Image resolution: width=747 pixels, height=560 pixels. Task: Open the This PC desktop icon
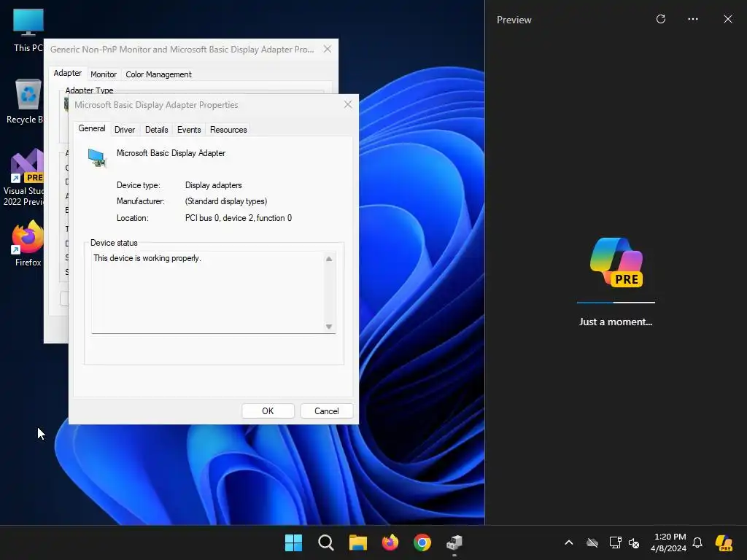point(28,30)
